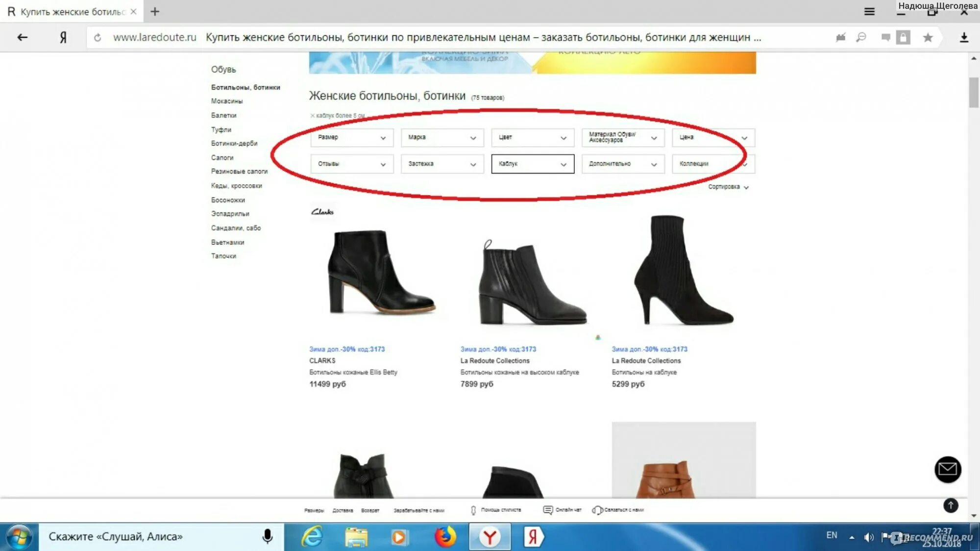This screenshot has height=551, width=980.
Task: Launch Internet Explorer from taskbar
Action: [312, 537]
